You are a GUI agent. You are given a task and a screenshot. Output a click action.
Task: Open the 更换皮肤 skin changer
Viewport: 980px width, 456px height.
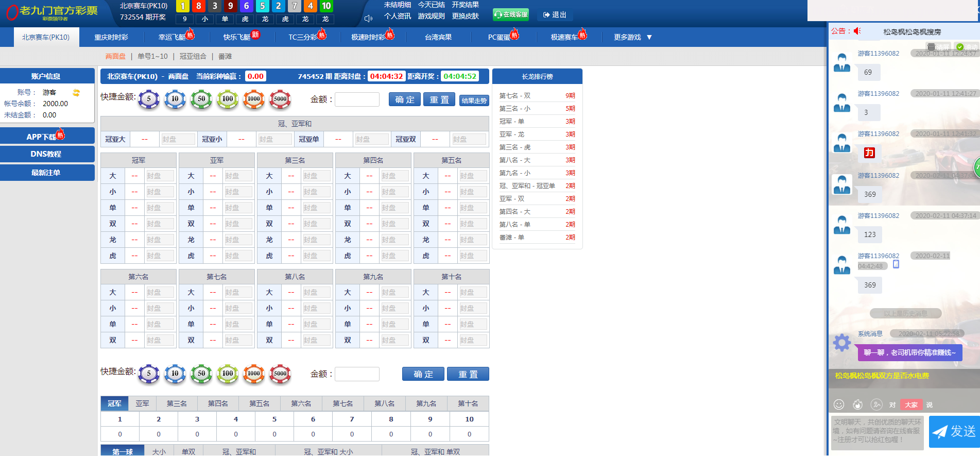[x=466, y=16]
